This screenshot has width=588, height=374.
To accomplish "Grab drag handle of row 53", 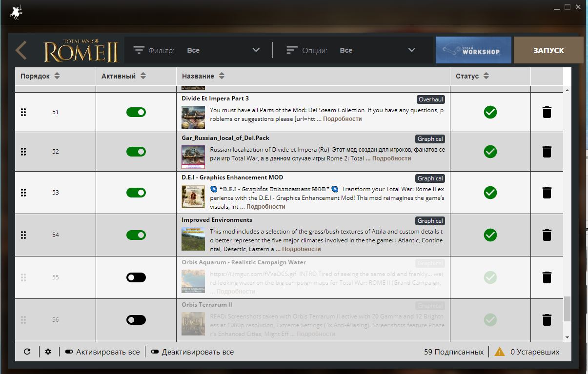I will 23,193.
